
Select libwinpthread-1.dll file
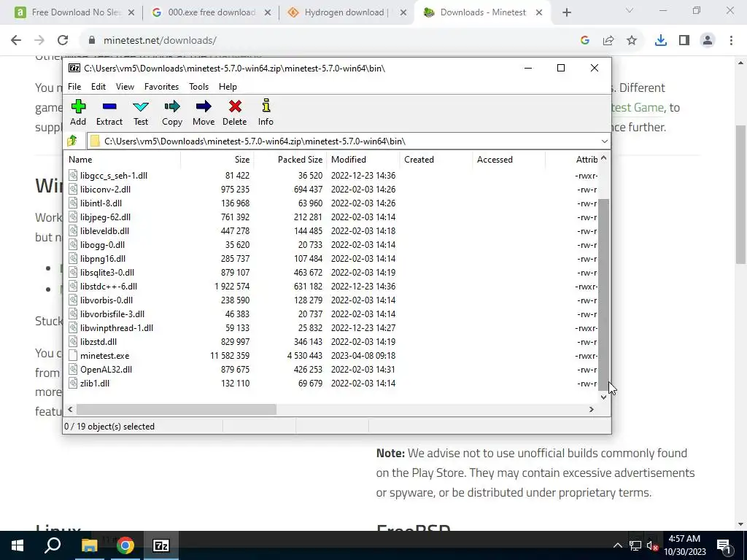coord(117,327)
